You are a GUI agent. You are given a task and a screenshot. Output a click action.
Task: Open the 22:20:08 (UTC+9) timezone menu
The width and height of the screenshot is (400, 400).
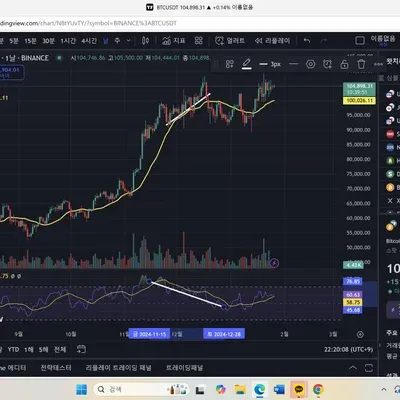pyautogui.click(x=348, y=349)
